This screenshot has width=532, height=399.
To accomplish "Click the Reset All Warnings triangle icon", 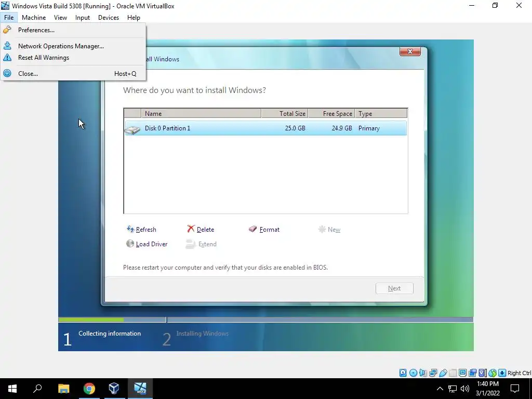I will pyautogui.click(x=7, y=57).
